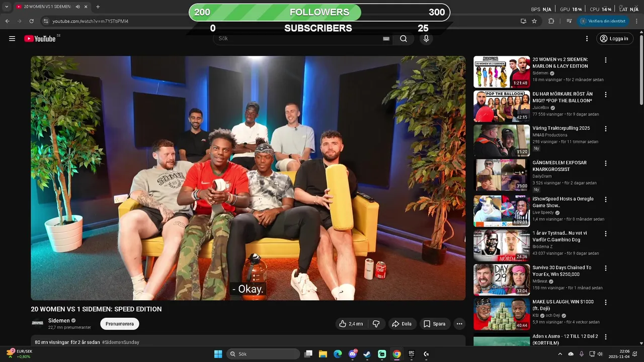
Task: Open File Explorer from the taskbar
Action: tap(323, 354)
